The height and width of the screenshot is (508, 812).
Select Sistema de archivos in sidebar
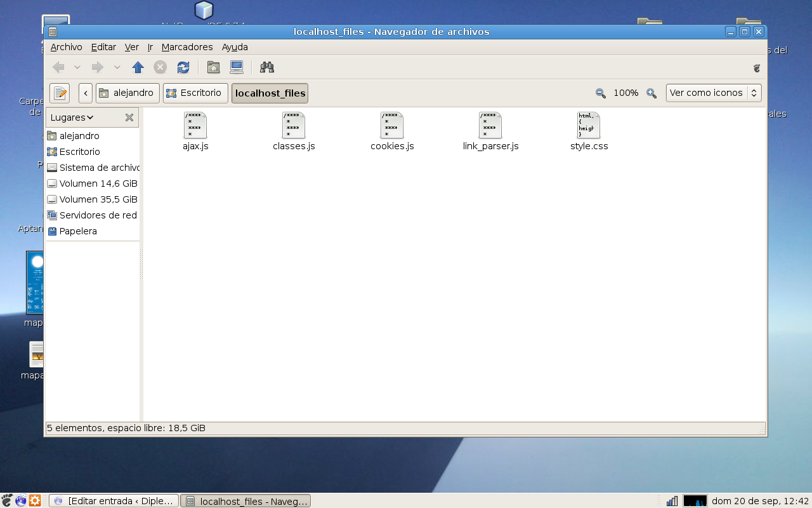[x=93, y=168]
